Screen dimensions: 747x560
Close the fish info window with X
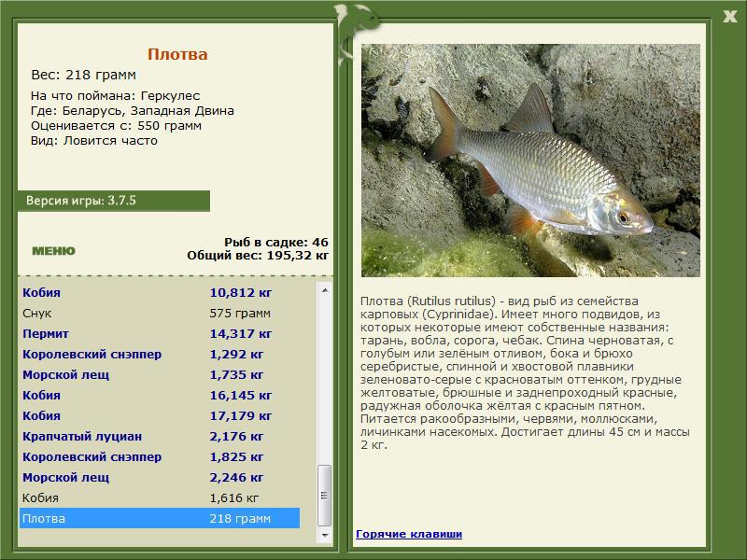[x=729, y=17]
